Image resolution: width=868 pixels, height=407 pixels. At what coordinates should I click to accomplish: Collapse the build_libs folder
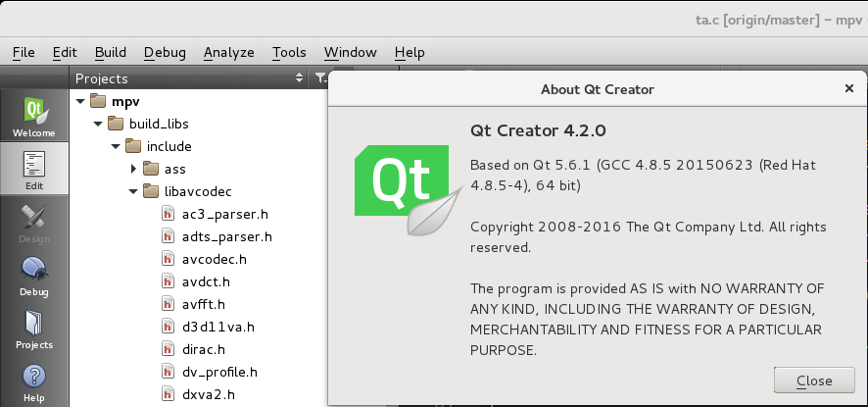pyautogui.click(x=98, y=124)
